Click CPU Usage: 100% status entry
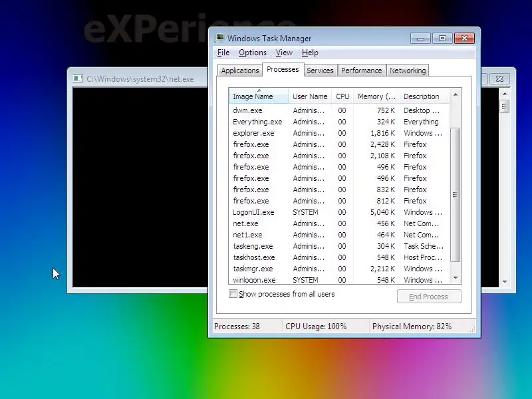This screenshot has width=532, height=399. click(316, 327)
